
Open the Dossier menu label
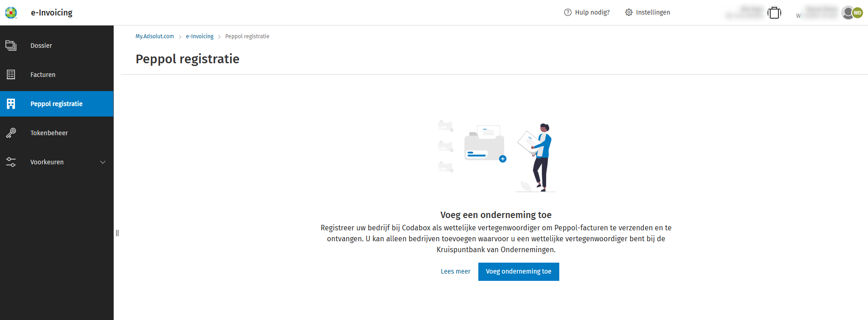[41, 46]
